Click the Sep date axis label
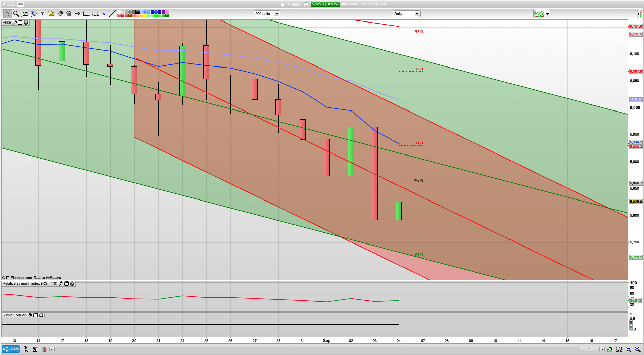The width and height of the screenshot is (644, 355). pos(327,341)
